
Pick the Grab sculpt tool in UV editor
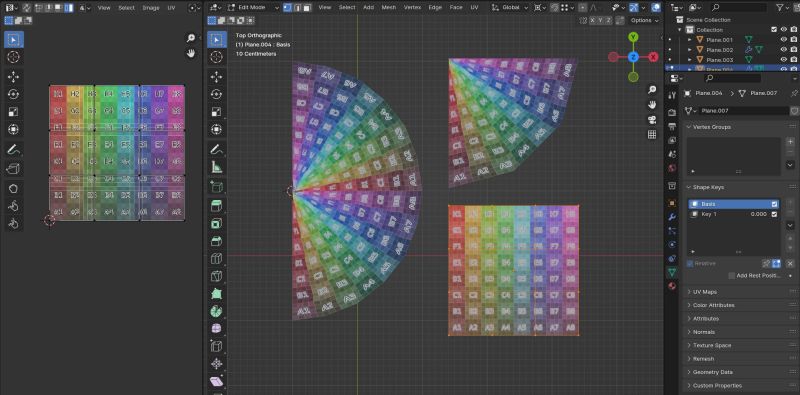point(14,188)
